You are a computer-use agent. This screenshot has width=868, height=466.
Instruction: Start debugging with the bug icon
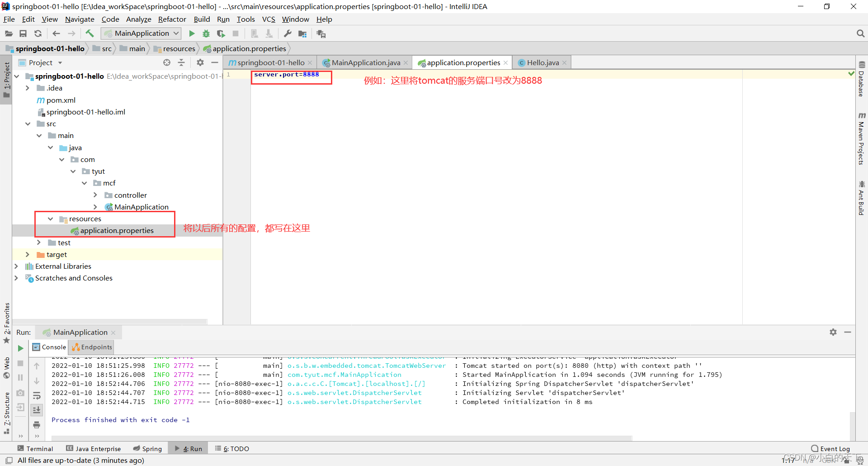[206, 33]
